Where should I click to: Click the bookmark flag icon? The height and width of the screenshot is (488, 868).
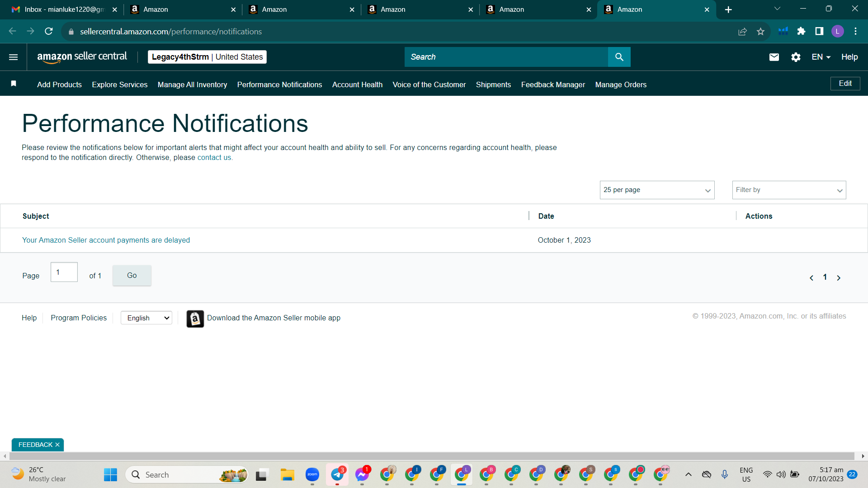click(14, 84)
